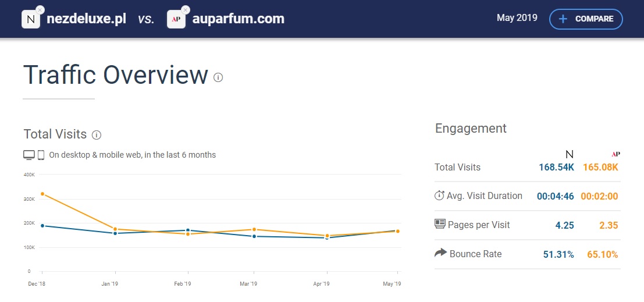Click the nezdeluxe N favicon in the header
This screenshot has width=644, height=302.
click(x=31, y=19)
